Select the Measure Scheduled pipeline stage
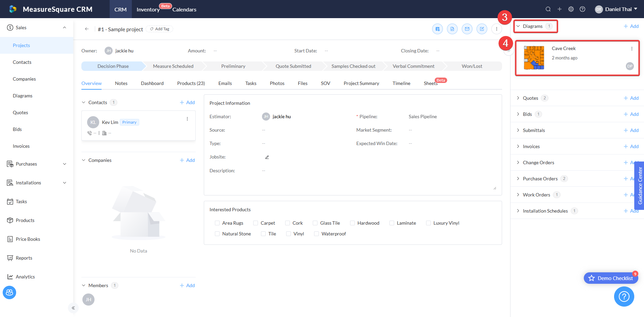This screenshot has height=317, width=644. 173,66
